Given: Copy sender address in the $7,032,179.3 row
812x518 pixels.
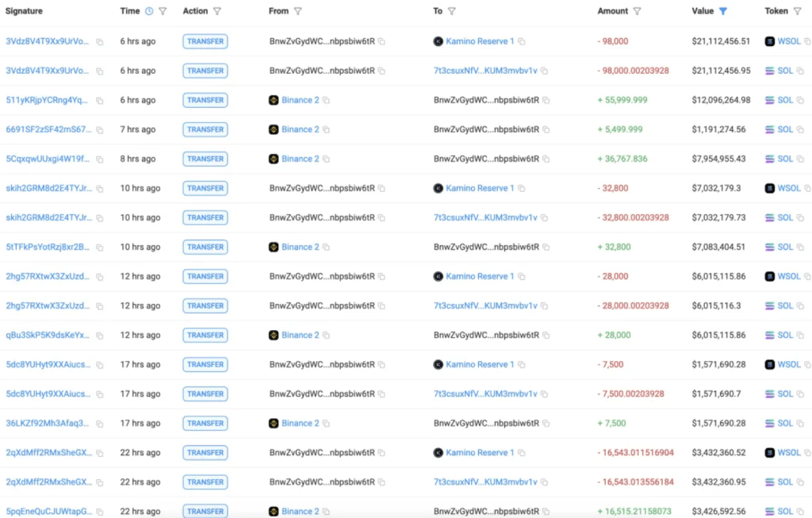Looking at the screenshot, I should click(381, 189).
